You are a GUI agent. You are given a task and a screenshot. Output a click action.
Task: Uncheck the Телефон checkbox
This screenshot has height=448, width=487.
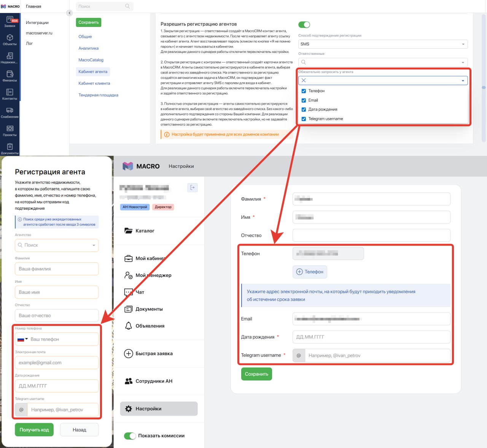304,91
